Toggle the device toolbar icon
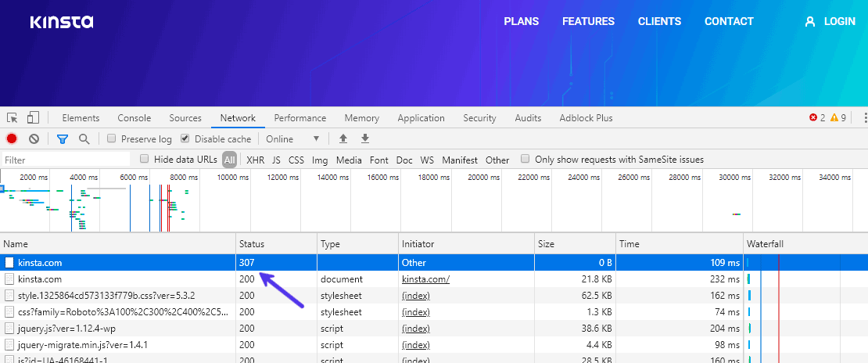Viewport: 868px width, 363px height. pyautogui.click(x=33, y=118)
